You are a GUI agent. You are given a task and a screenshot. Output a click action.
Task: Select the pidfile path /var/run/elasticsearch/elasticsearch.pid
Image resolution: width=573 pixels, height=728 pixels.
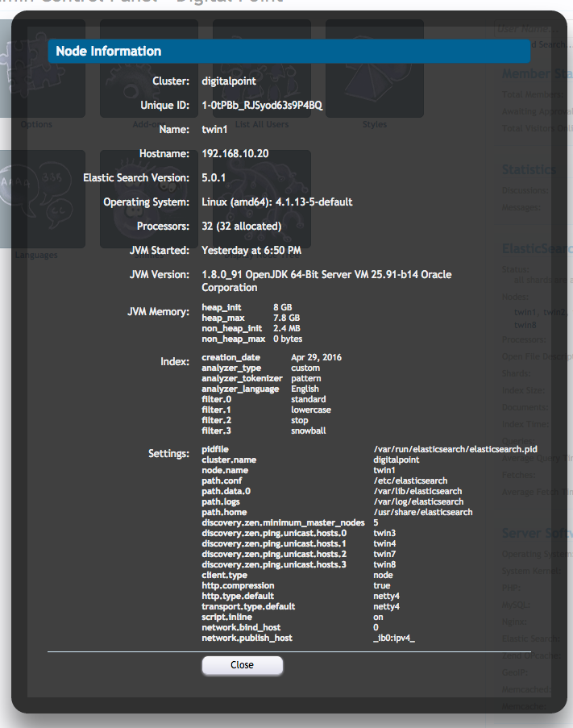pos(455,449)
